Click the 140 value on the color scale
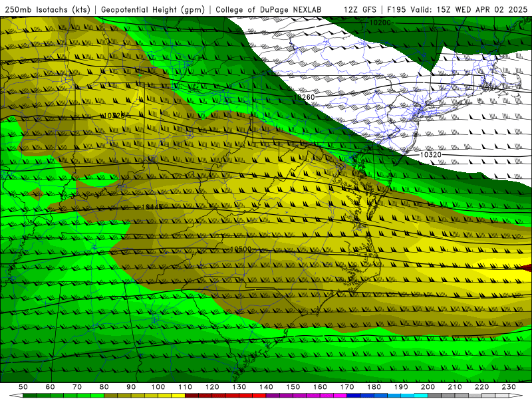 pyautogui.click(x=266, y=387)
